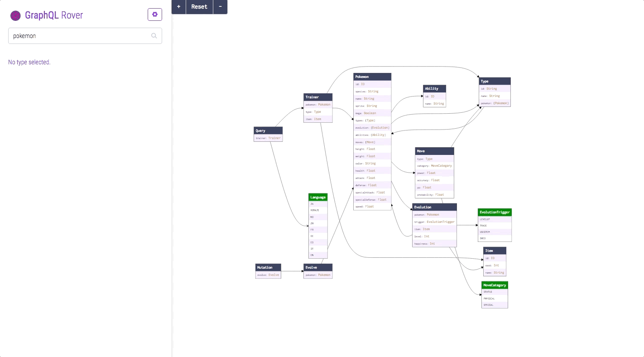The image size is (644, 357).
Task: Click the evolution field in the Pokemon node
Action: click(372, 127)
